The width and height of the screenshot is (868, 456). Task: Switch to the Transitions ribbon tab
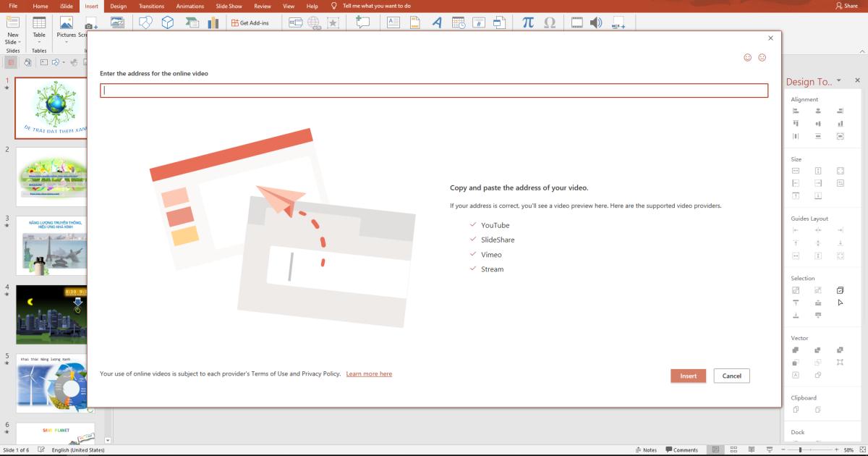[x=151, y=5]
